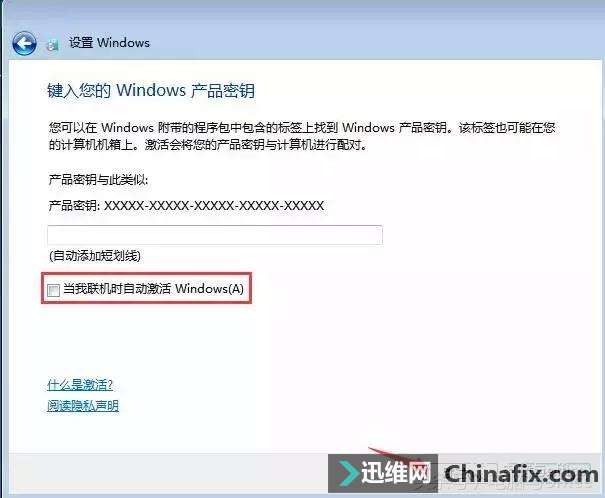The width and height of the screenshot is (605, 498).
Task: Click the right end of product key field
Action: [370, 235]
